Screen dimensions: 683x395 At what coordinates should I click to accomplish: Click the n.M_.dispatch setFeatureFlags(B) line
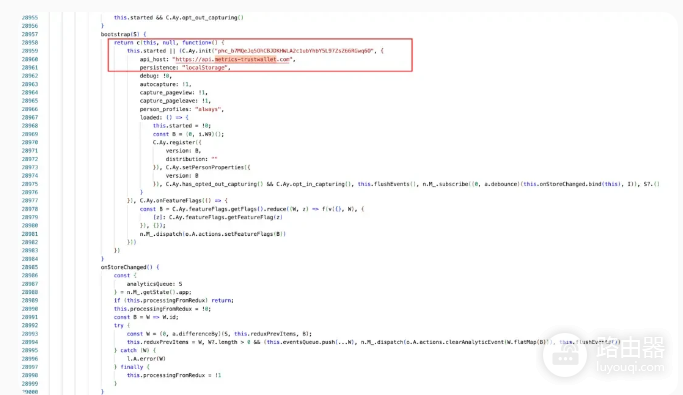[x=213, y=234]
